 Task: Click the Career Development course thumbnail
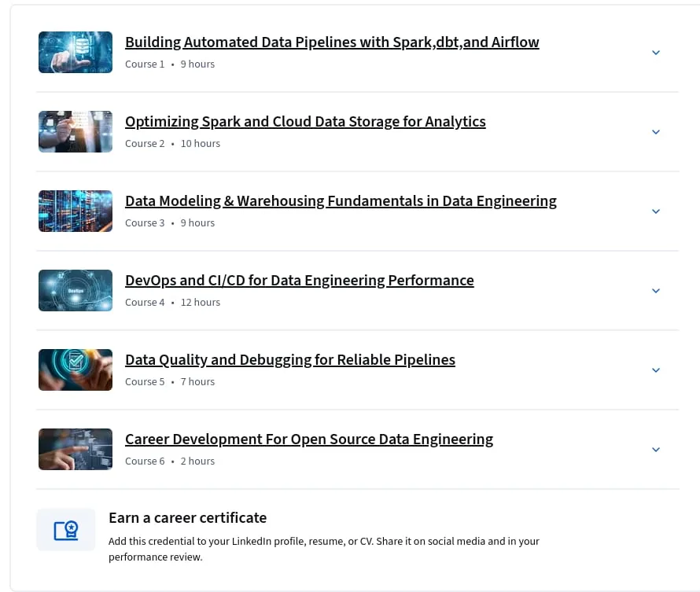pyautogui.click(x=76, y=449)
